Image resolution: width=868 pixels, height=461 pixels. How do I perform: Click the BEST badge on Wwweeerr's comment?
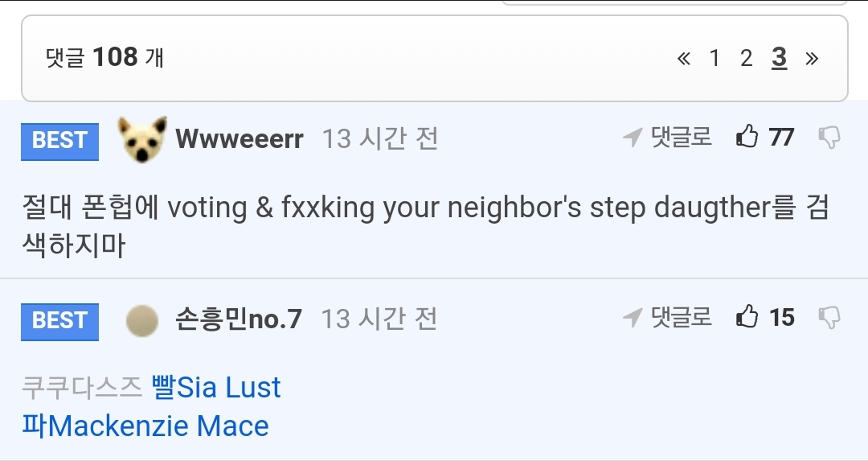point(59,140)
